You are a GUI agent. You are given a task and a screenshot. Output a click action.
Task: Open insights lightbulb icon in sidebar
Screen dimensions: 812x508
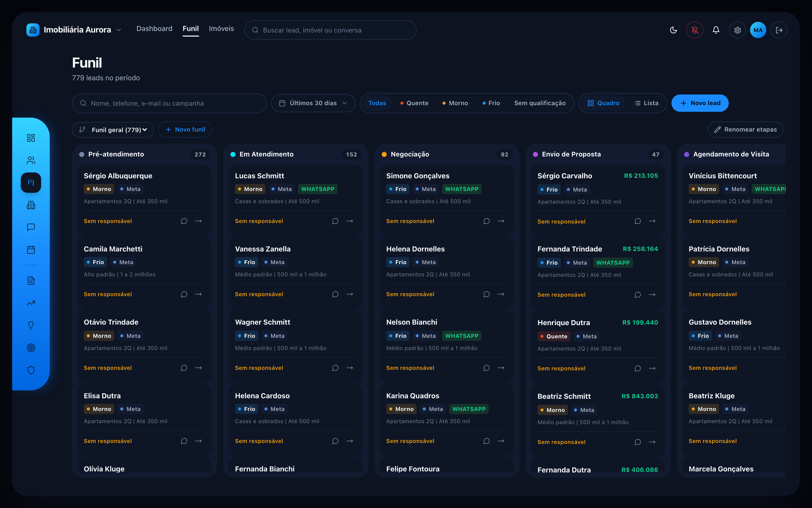tap(31, 325)
